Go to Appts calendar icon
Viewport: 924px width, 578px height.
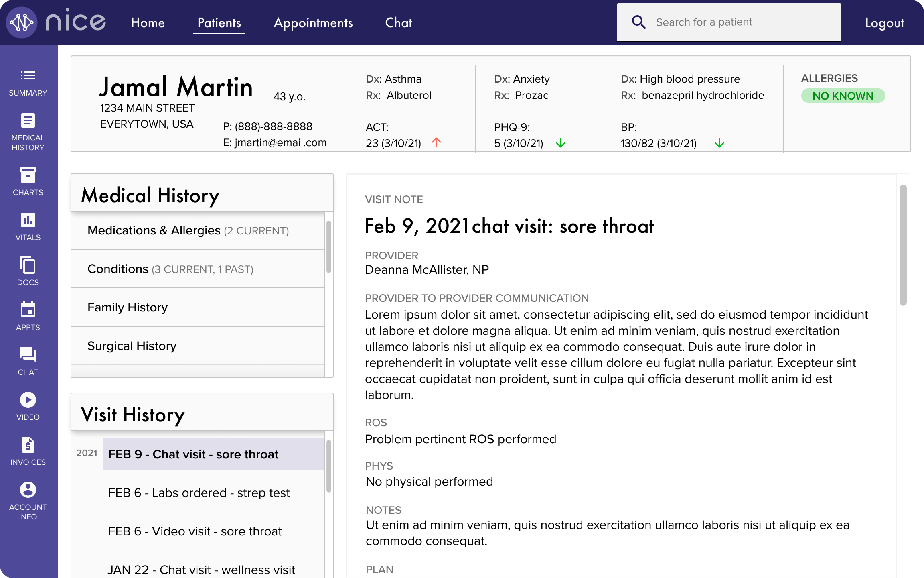pyautogui.click(x=28, y=310)
